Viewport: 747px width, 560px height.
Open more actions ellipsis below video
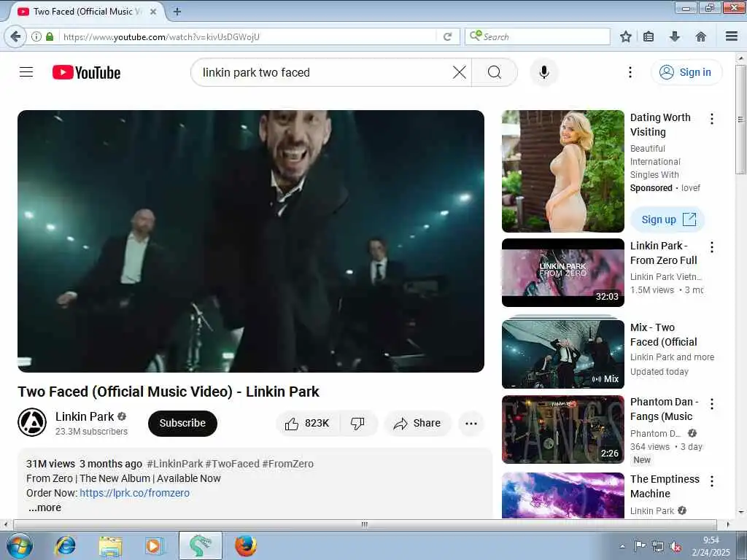pos(471,424)
